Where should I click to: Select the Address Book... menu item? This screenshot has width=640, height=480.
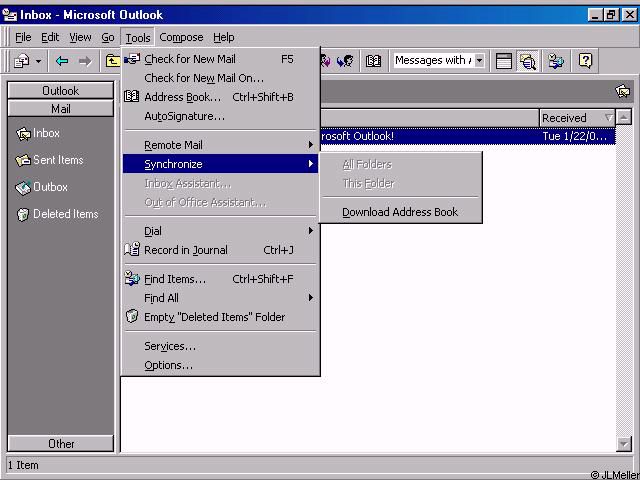[x=220, y=97]
